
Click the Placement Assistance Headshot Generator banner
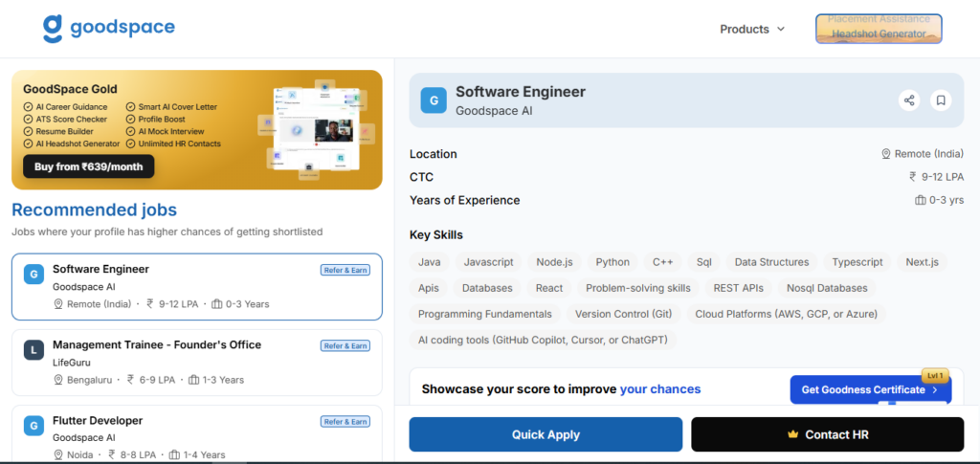[x=879, y=29]
